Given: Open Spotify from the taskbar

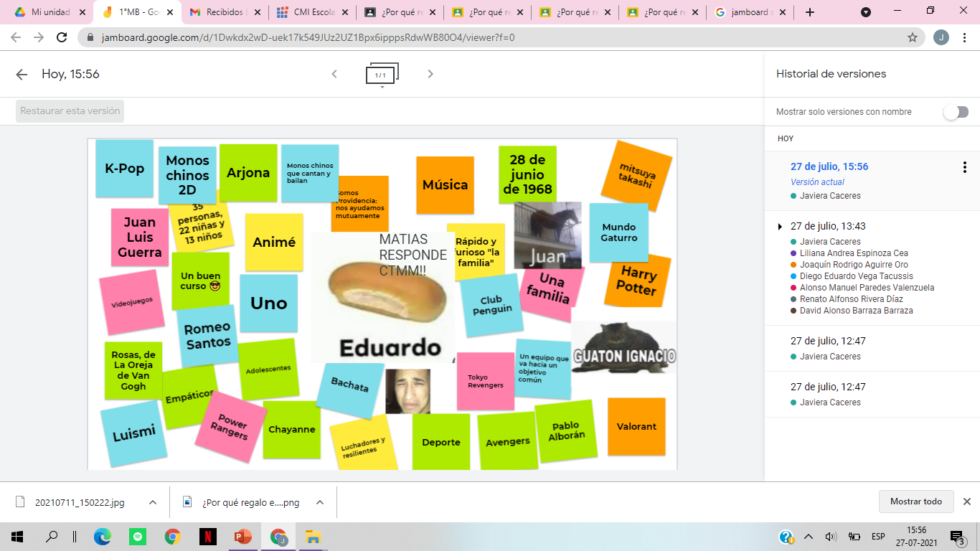Looking at the screenshot, I should pos(137,537).
